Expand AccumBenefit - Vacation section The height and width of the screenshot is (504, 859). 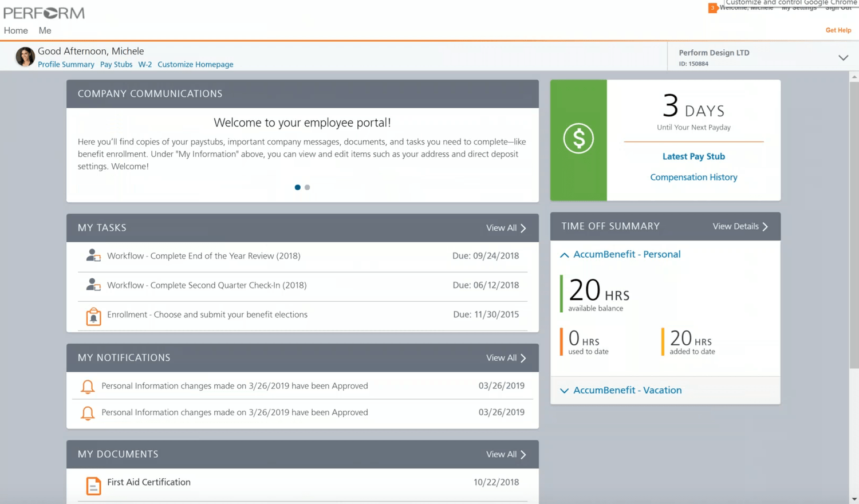point(564,391)
